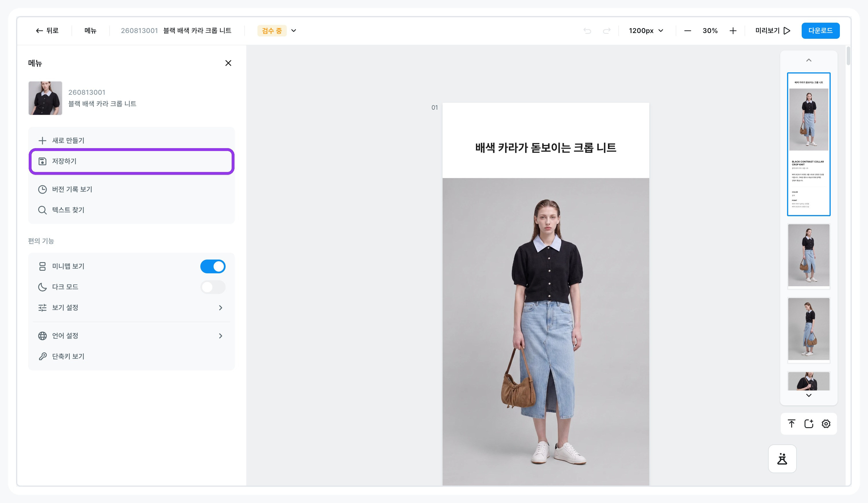Zoom in with the plus icon
This screenshot has height=503, width=868.
point(733,31)
